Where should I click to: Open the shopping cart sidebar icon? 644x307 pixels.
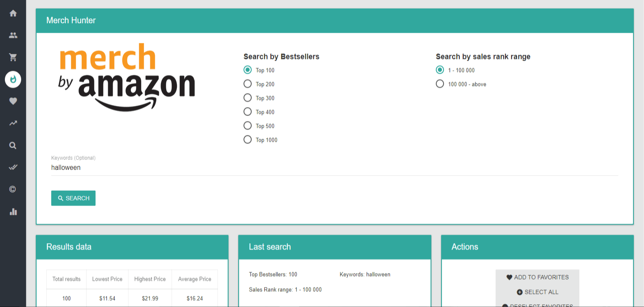click(13, 57)
